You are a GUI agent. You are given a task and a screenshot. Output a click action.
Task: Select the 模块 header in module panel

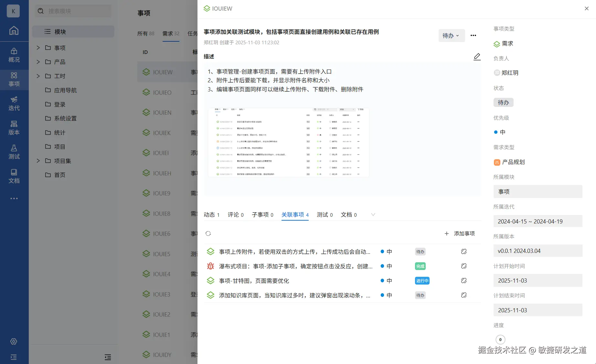[x=73, y=32]
